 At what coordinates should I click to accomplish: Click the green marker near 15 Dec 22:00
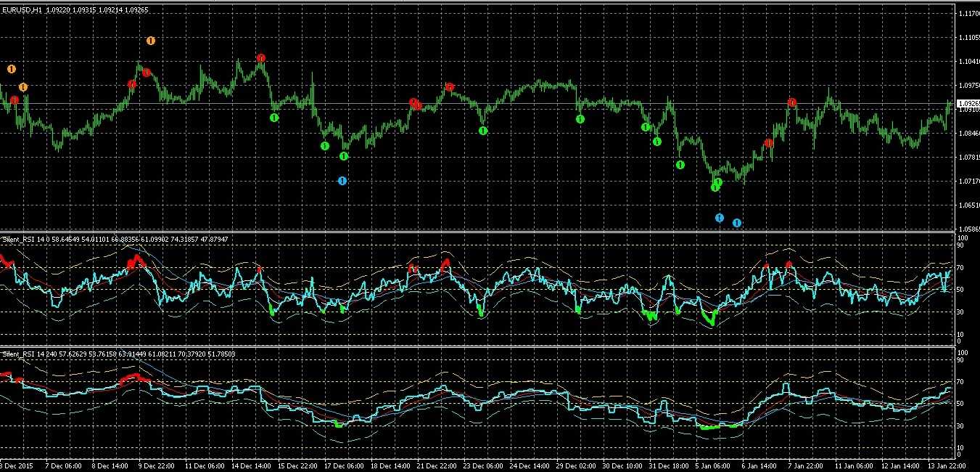point(274,118)
